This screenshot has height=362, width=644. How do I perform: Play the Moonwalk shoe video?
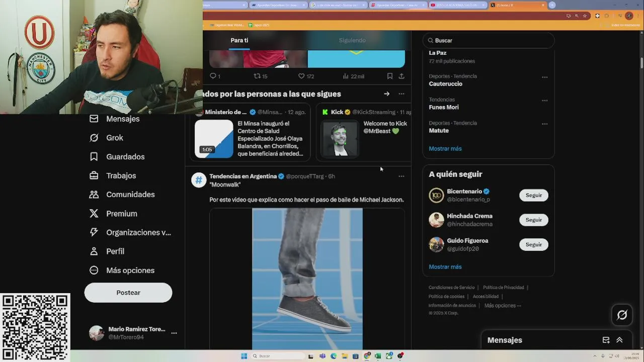tap(307, 279)
